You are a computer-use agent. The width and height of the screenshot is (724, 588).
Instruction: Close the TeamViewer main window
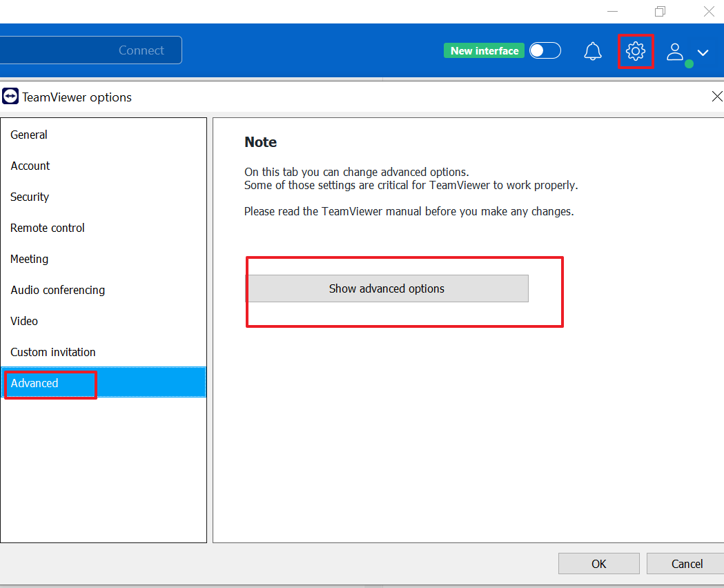709,11
